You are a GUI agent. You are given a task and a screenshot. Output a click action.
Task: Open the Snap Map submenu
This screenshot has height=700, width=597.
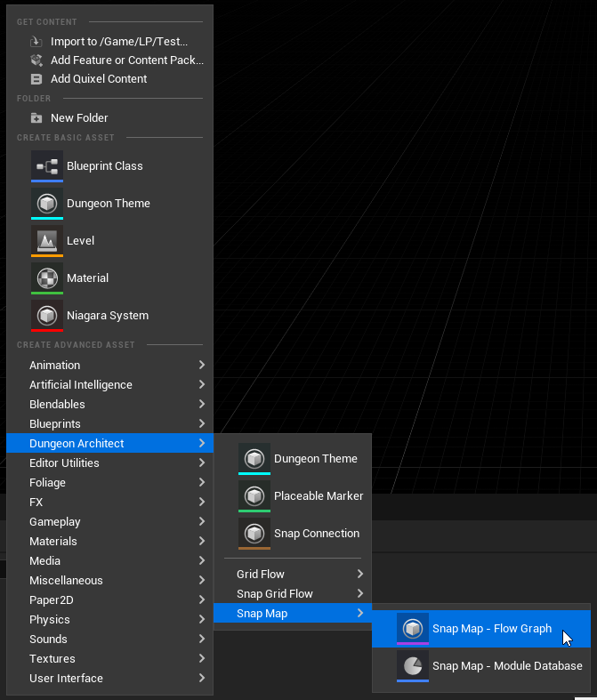point(293,614)
